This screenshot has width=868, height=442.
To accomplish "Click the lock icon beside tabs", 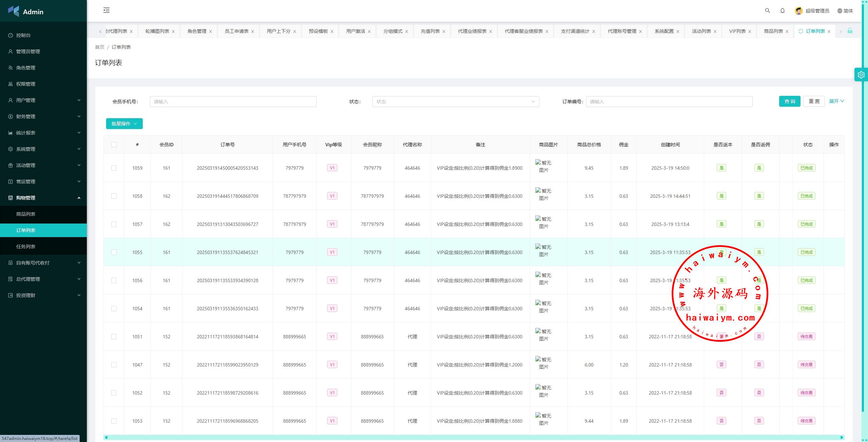I will [x=850, y=31].
